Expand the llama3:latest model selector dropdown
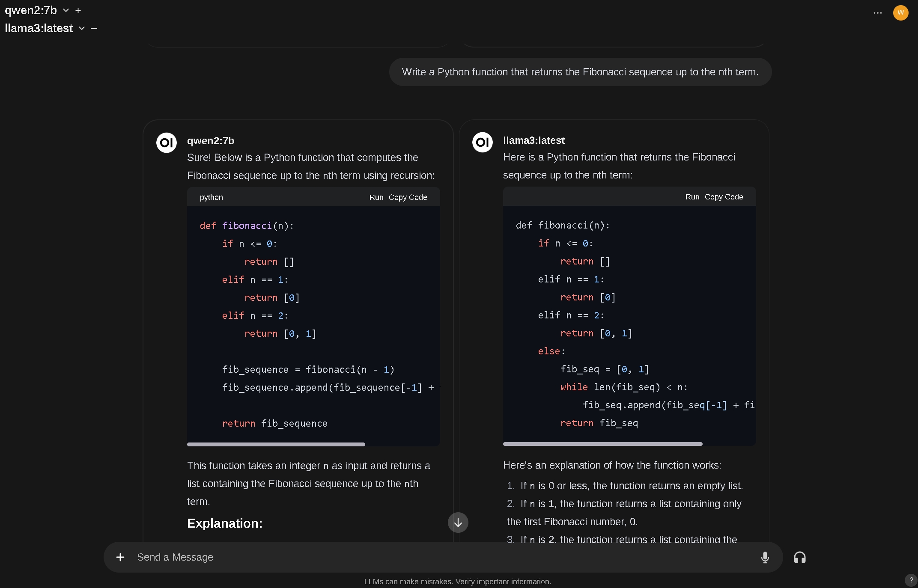 (82, 29)
